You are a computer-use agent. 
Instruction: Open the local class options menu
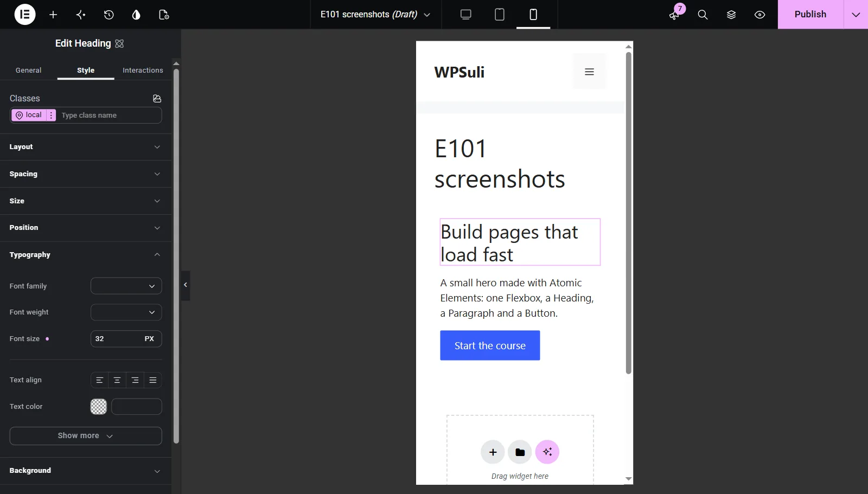[x=51, y=115]
